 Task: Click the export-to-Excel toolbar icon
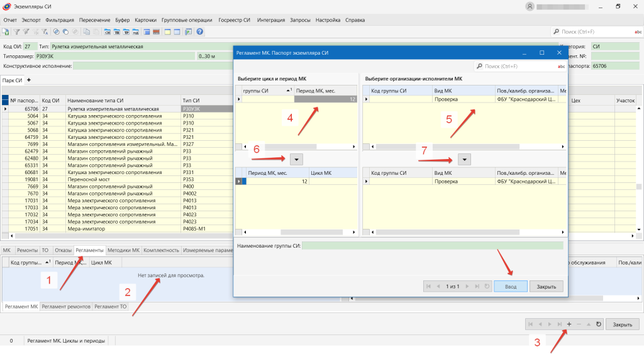(5, 31)
